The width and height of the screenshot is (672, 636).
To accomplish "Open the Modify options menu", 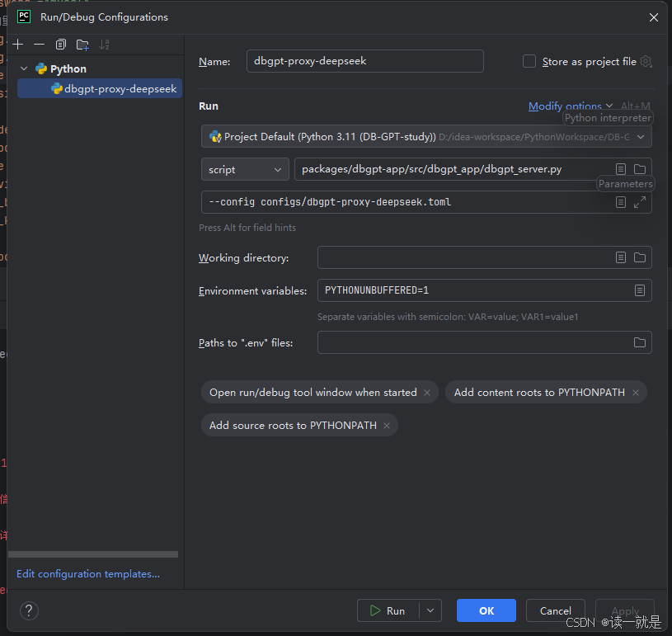I will coord(570,106).
